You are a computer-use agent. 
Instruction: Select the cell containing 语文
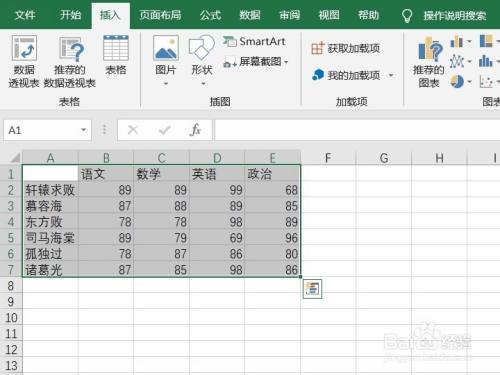tap(106, 174)
